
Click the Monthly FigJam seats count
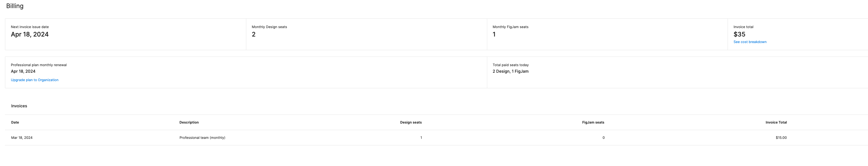click(x=494, y=34)
